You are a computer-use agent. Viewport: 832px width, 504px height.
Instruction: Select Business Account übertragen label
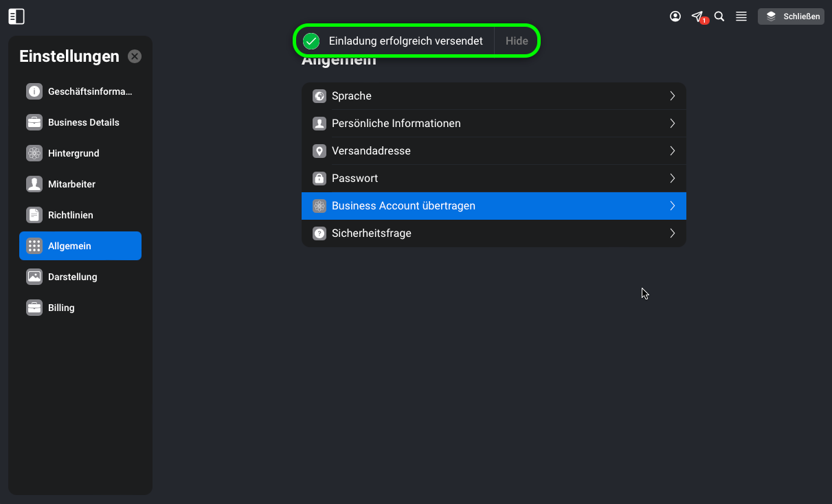(403, 206)
